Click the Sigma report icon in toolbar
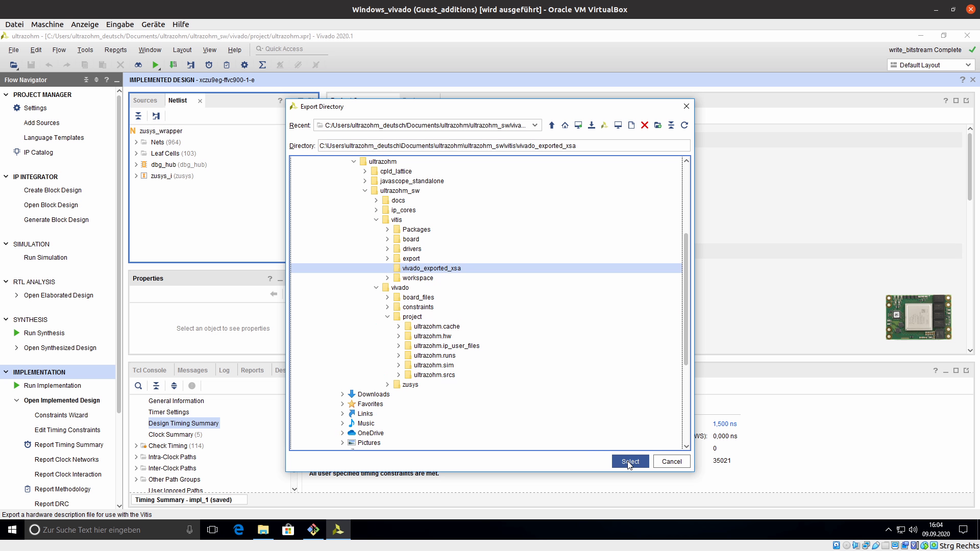This screenshot has width=980, height=551. pyautogui.click(x=262, y=65)
